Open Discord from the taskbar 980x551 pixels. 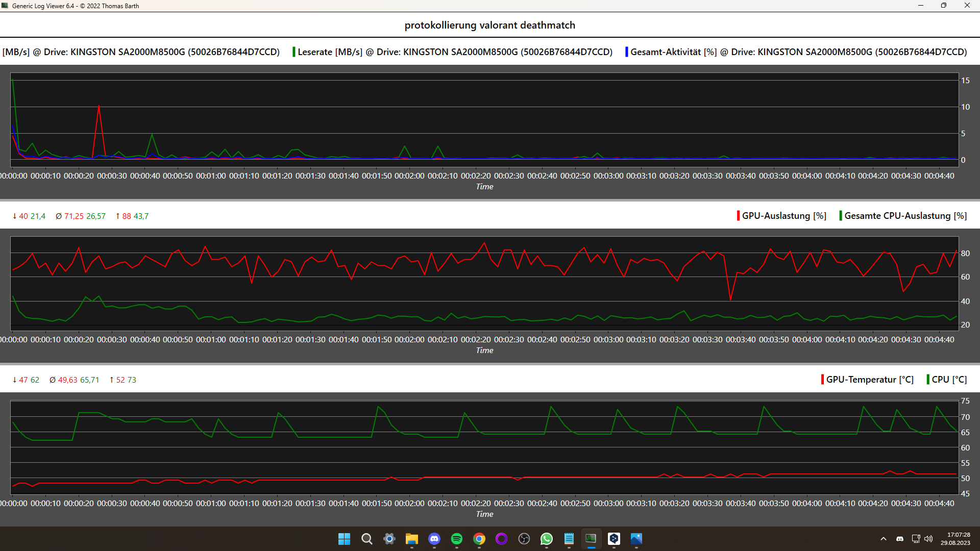434,539
